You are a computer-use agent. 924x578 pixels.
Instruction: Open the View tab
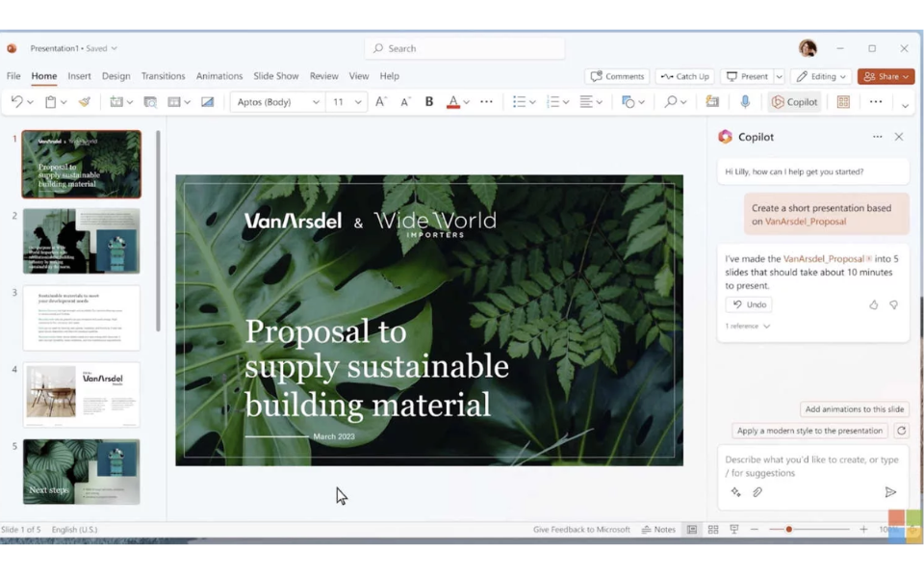coord(359,76)
